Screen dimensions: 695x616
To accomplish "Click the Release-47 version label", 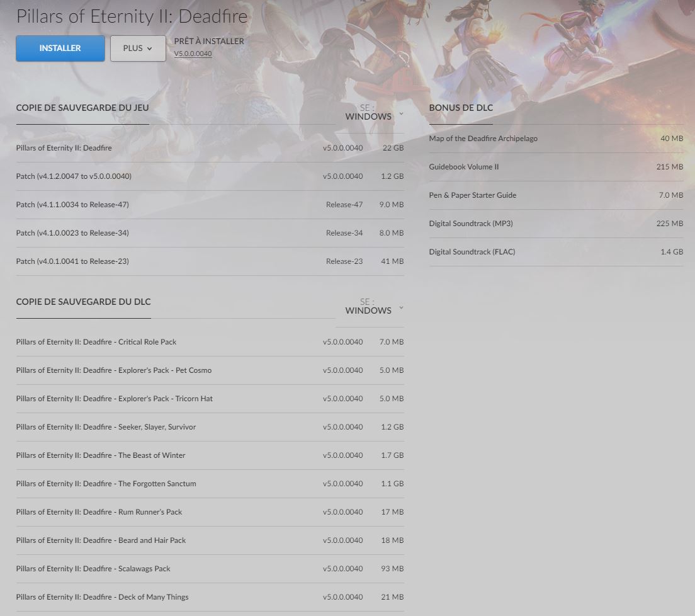I will click(344, 205).
